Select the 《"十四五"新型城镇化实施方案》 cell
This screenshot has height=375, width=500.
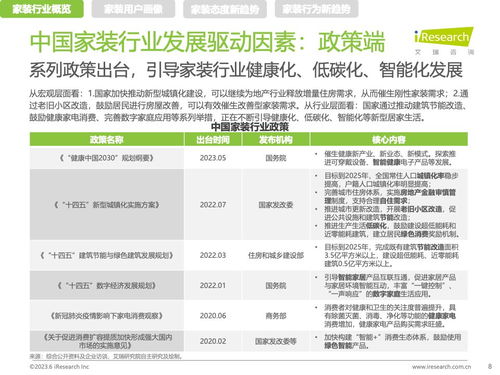pos(107,204)
